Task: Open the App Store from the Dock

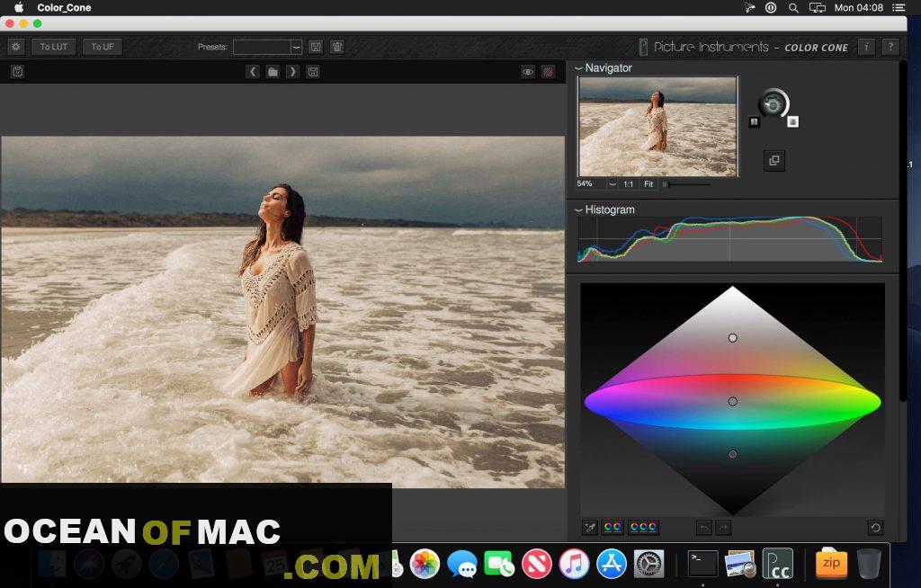Action: pos(612,564)
